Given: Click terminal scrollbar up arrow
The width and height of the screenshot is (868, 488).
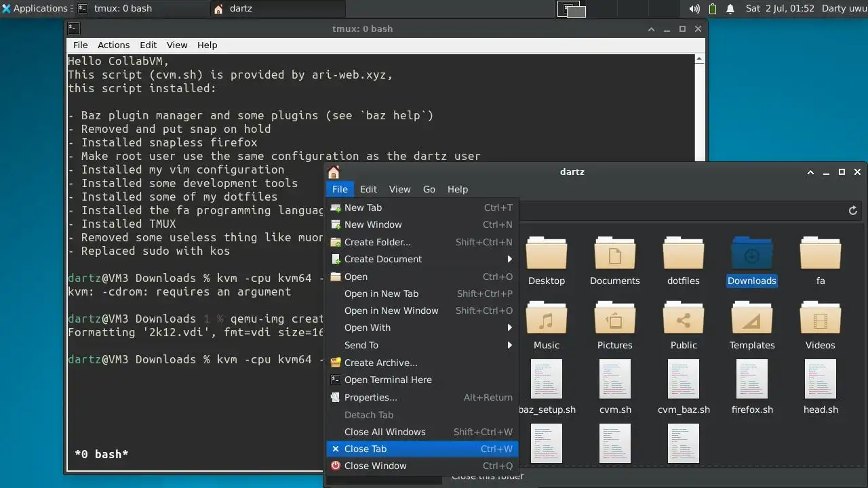Looking at the screenshot, I should (698, 59).
